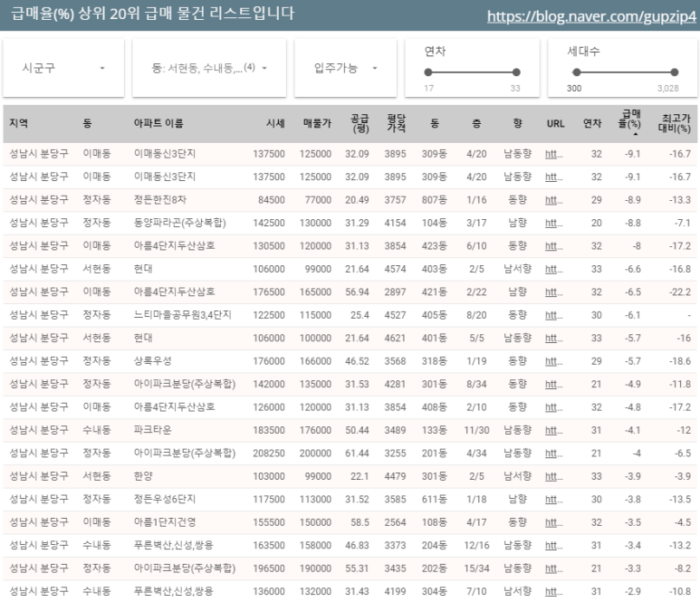Open URL link for 현대 401동 row
The height and width of the screenshot is (602, 700).
553,339
